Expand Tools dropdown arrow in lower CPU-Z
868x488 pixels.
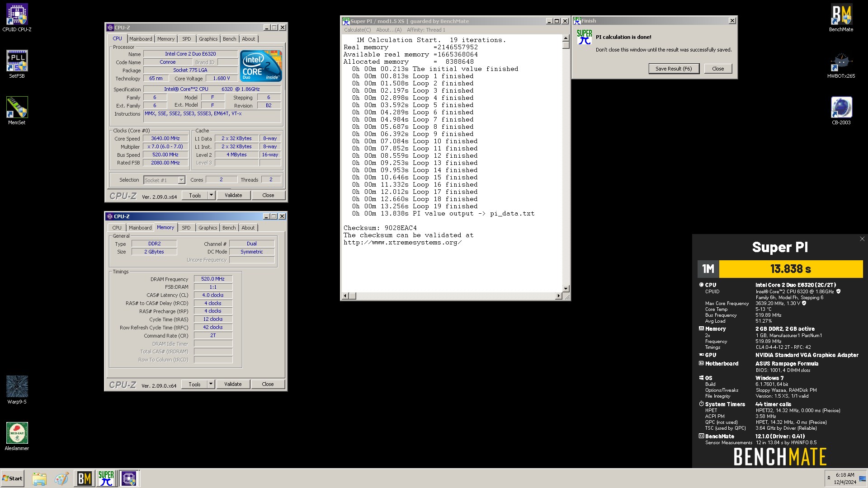point(211,384)
